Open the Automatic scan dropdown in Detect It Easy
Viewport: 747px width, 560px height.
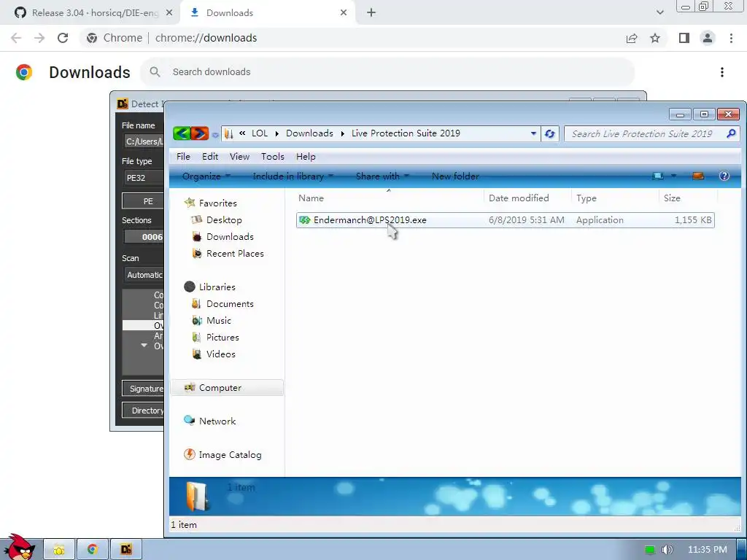(144, 275)
